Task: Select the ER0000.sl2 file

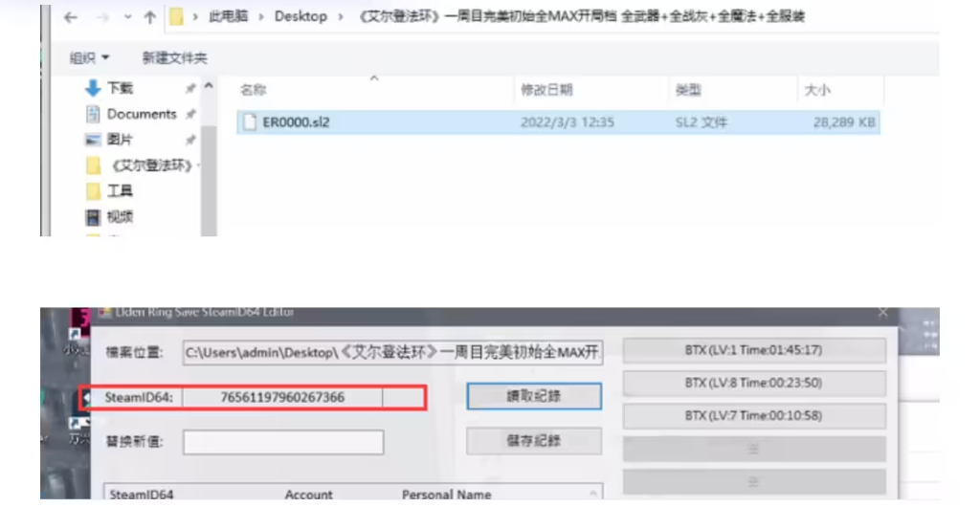Action: coord(558,122)
